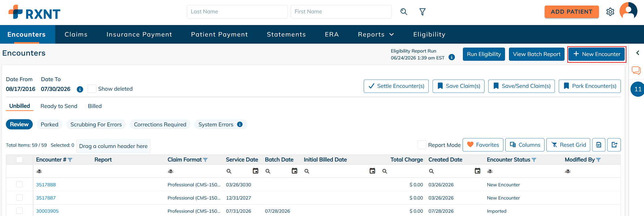This screenshot has width=644, height=216.
Task: Go to the Claims tab
Action: coord(76,34)
